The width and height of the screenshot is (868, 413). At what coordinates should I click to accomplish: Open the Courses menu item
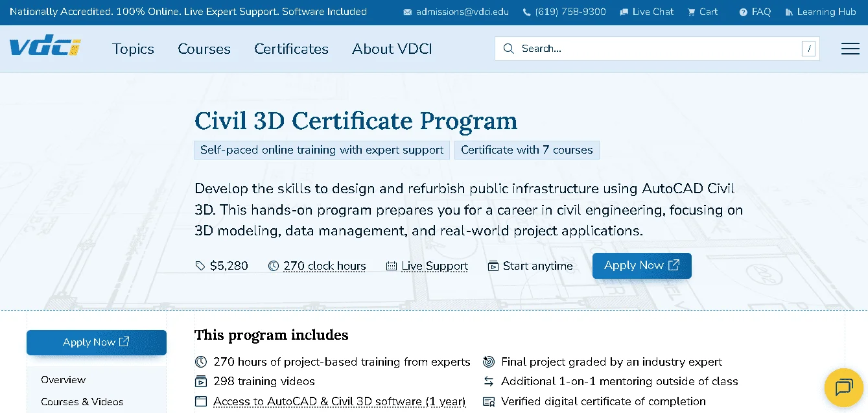click(204, 49)
